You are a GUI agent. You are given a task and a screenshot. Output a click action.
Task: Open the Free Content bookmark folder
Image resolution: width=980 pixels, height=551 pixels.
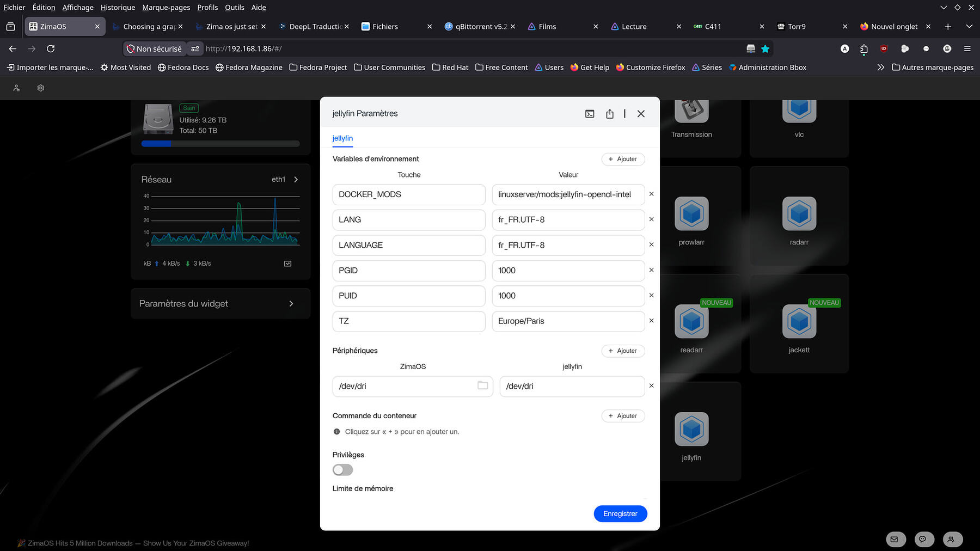(501, 68)
